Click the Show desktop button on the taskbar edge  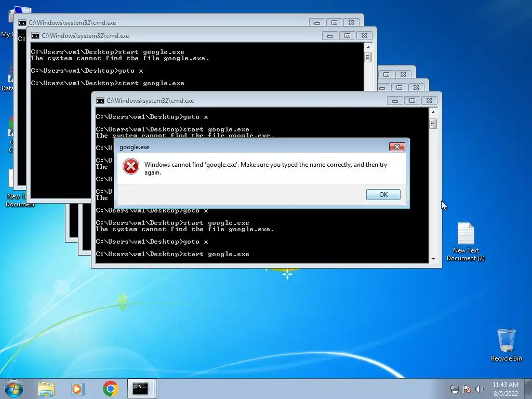(529, 389)
